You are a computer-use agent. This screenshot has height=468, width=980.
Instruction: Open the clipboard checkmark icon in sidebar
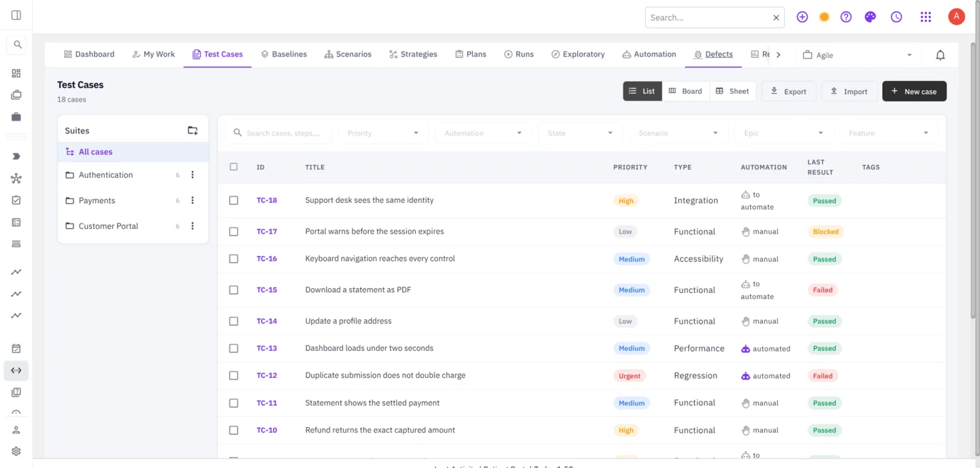click(x=16, y=200)
